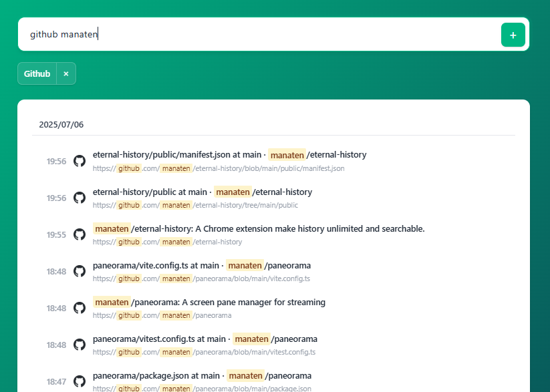Open 'paneorama/package.json at main' result title
This screenshot has height=392, width=550.
tap(202, 376)
